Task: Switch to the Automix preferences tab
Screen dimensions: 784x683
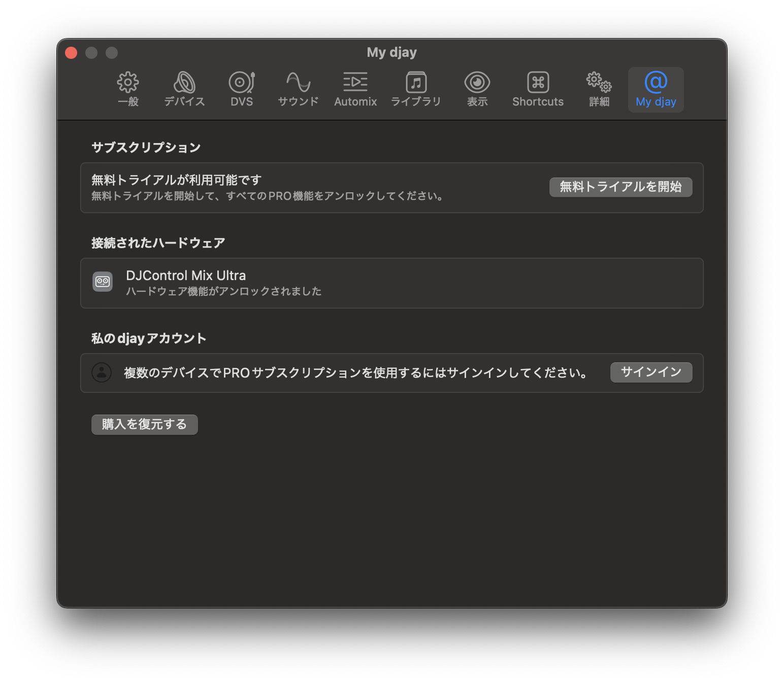Action: (355, 89)
